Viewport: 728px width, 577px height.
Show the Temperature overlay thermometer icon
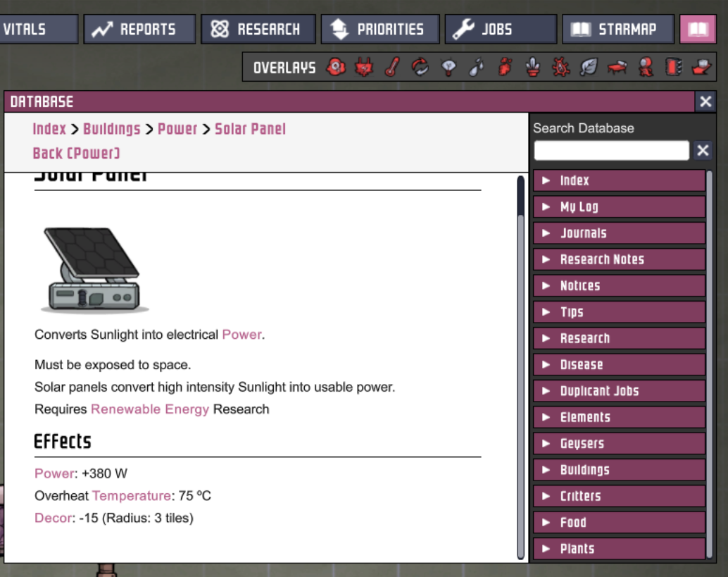[x=392, y=68]
